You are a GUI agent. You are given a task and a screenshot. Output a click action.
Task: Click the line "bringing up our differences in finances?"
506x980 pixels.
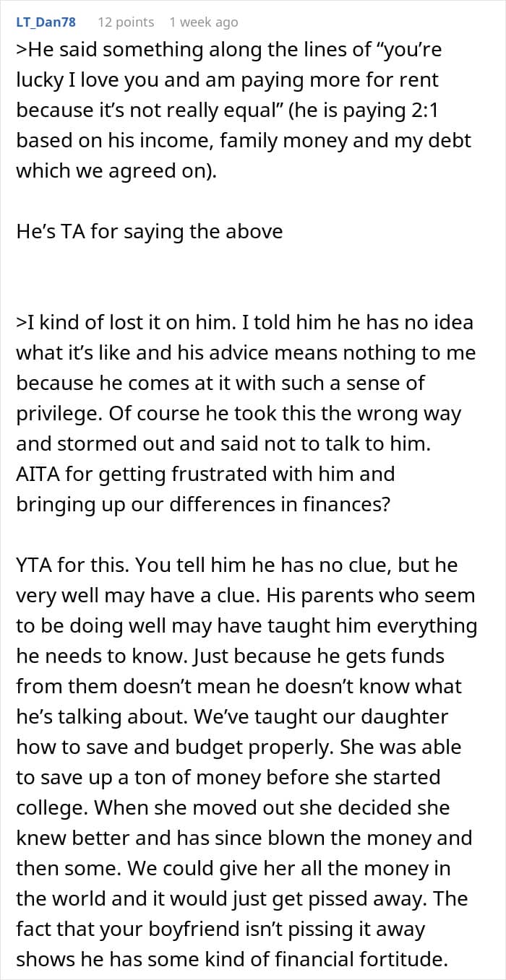203,505
